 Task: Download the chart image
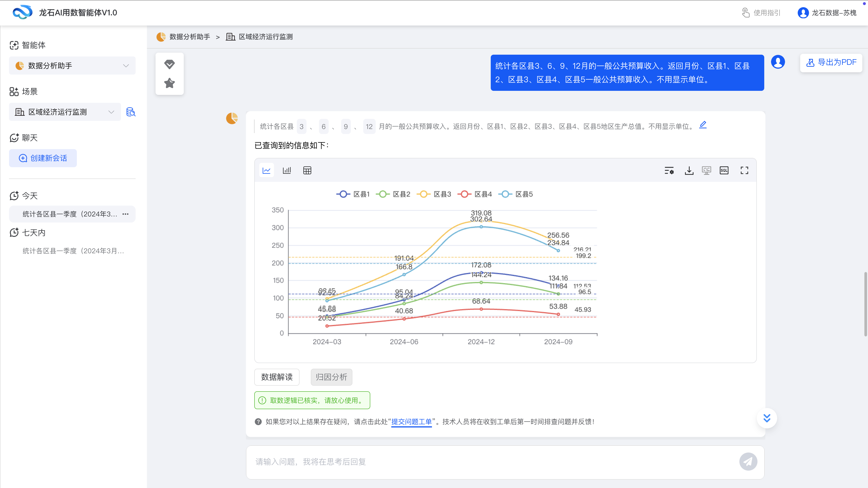(x=689, y=170)
